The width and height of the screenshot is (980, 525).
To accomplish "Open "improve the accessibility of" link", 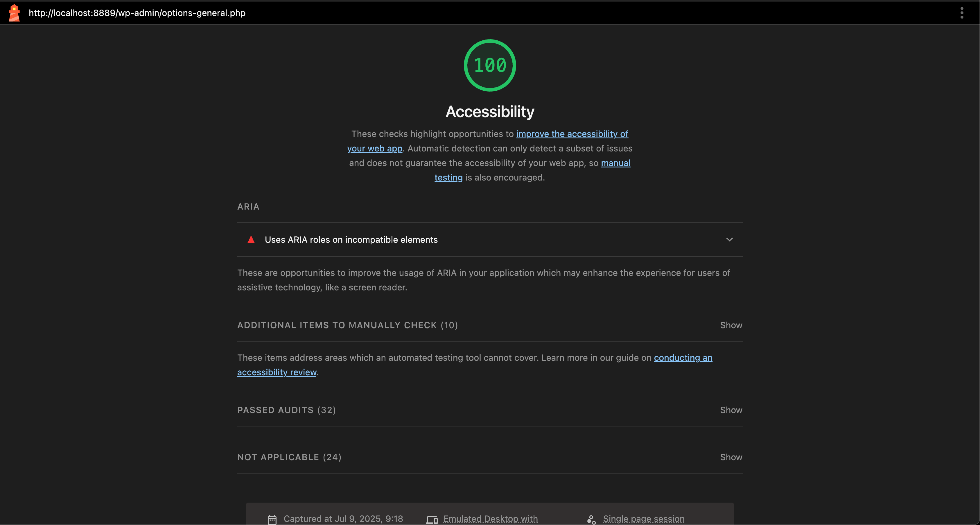I will [x=572, y=134].
